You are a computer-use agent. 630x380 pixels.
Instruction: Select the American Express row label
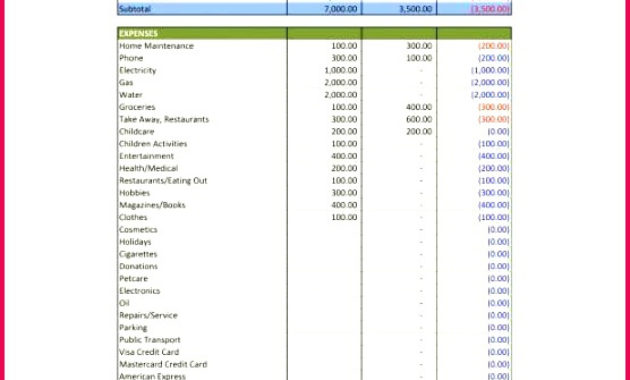tap(152, 376)
